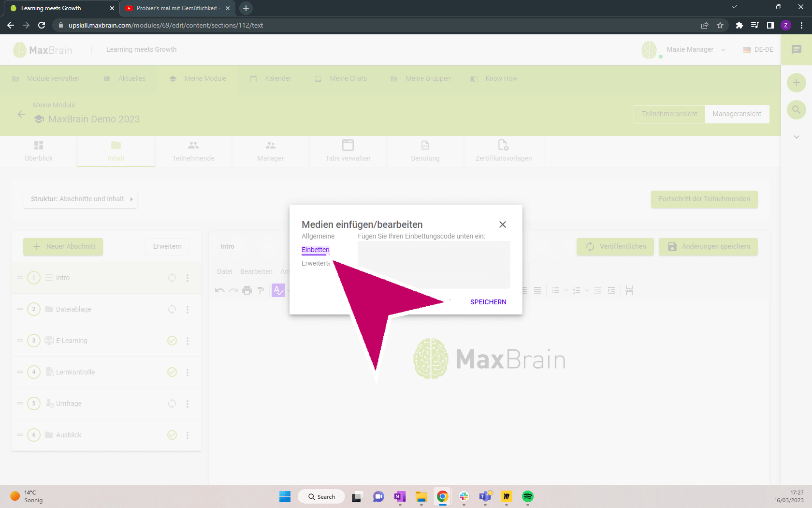The width and height of the screenshot is (812, 508).
Task: Select the Lernkontrolle section row
Action: [x=106, y=372]
